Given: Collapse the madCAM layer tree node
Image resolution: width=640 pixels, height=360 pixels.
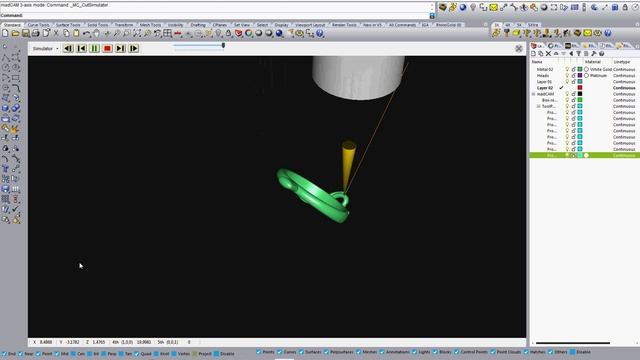Looking at the screenshot, I should (x=533, y=94).
